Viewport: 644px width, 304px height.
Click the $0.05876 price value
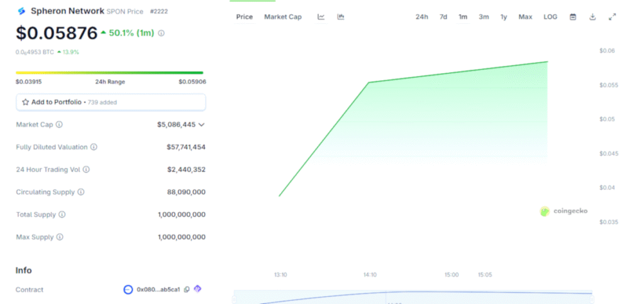click(x=57, y=33)
